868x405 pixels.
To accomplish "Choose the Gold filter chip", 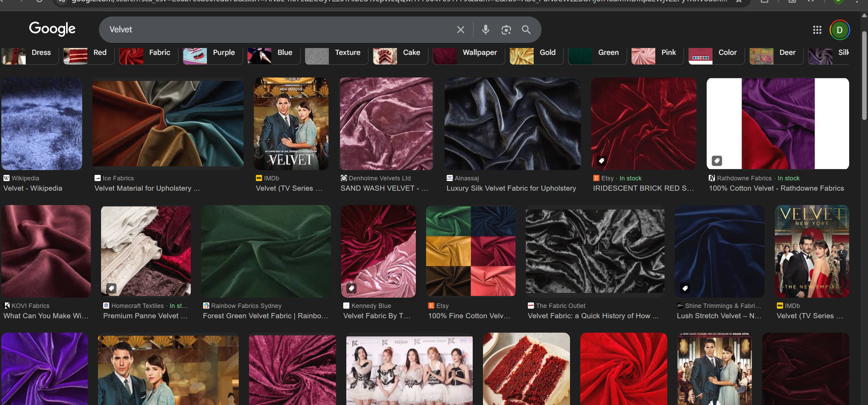I will (536, 53).
